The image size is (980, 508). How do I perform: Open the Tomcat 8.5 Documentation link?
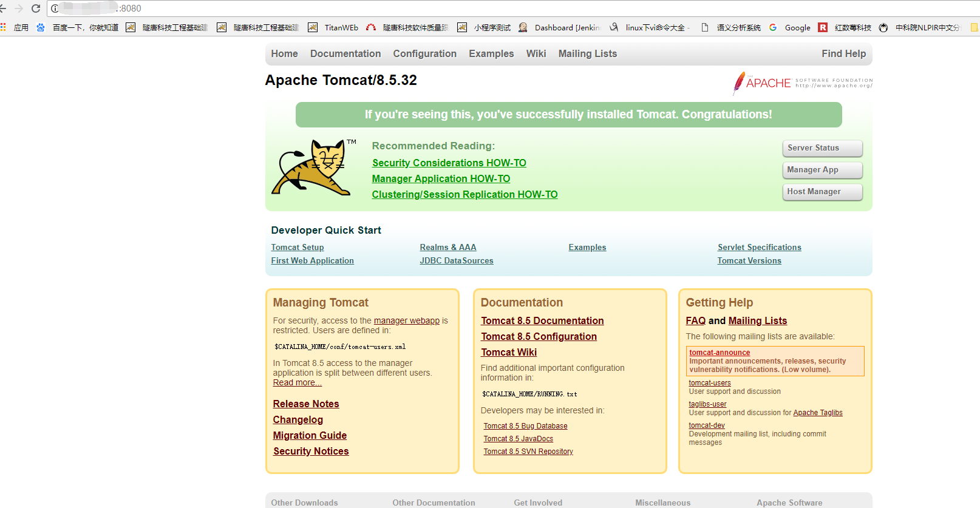[542, 320]
